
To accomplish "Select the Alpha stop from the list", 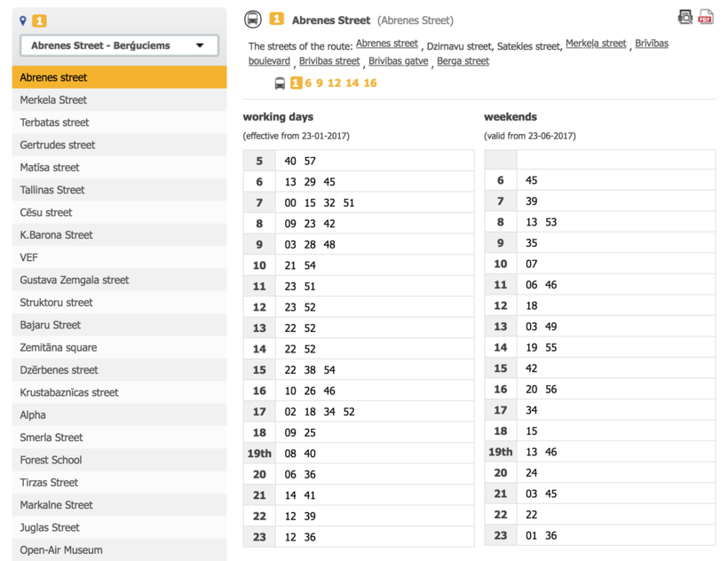I will click(34, 415).
